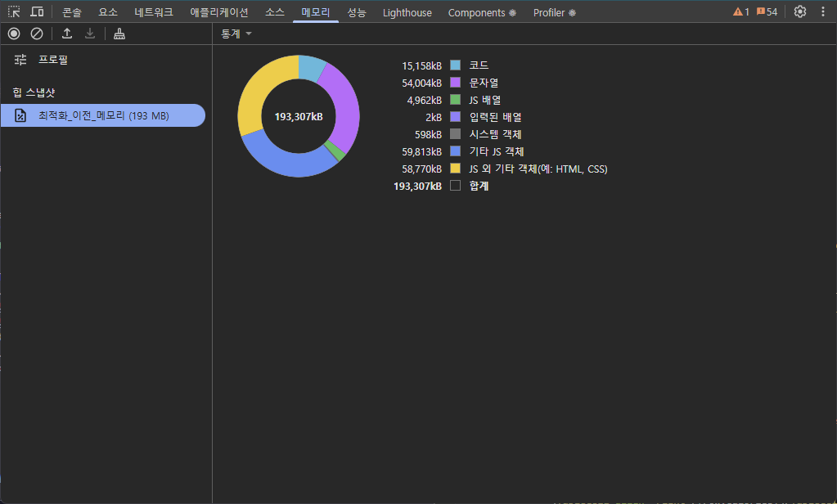
Task: Click the 프로필 sliders icon
Action: [20, 60]
